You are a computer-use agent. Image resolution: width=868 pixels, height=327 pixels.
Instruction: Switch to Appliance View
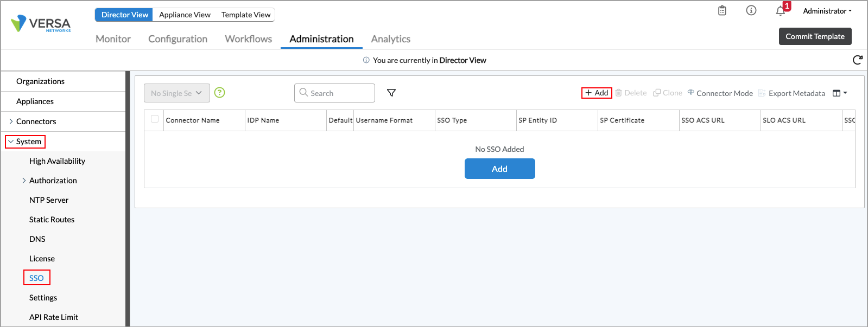(x=185, y=15)
